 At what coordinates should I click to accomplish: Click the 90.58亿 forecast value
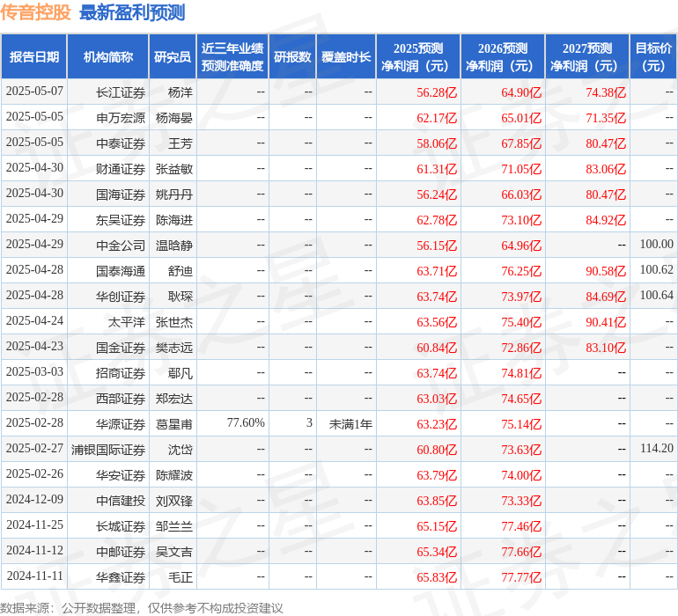(x=606, y=271)
